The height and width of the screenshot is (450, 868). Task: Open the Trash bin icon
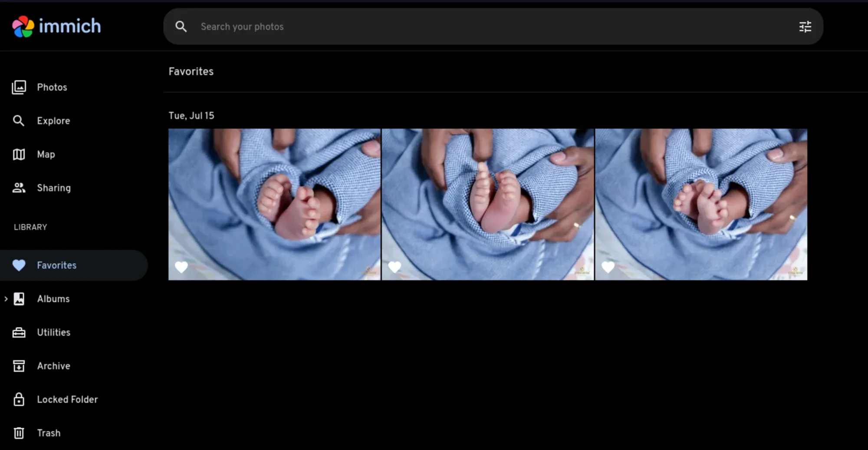click(x=19, y=433)
